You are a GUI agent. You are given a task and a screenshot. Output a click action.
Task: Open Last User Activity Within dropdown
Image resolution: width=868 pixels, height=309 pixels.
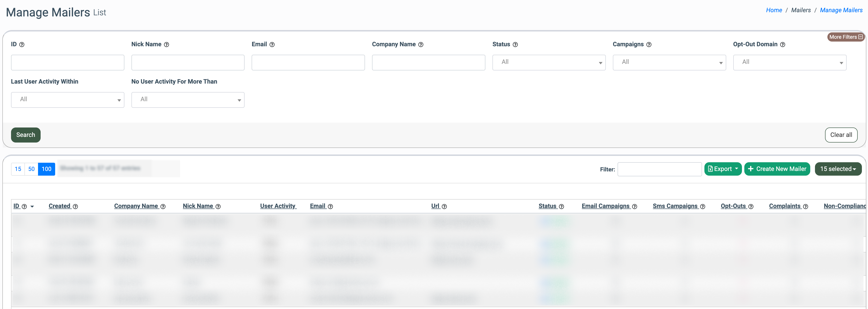[67, 100]
